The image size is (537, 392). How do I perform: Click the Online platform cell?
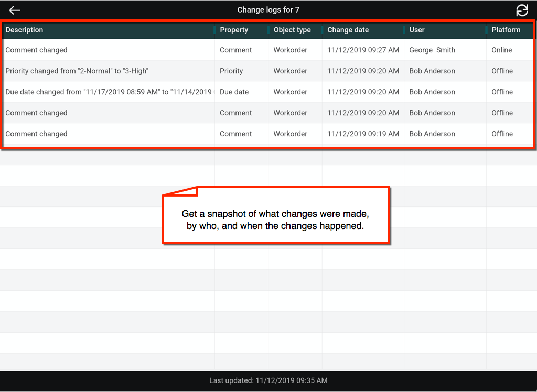pyautogui.click(x=501, y=50)
